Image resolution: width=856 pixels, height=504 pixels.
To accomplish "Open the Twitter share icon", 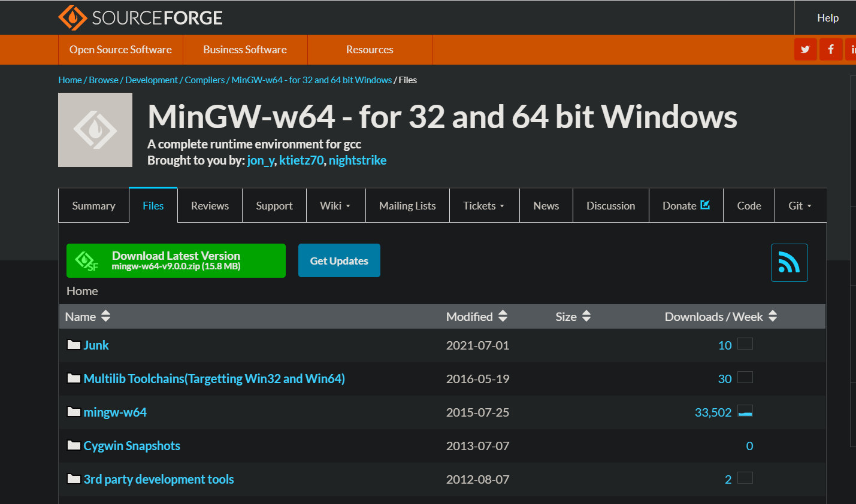I will 806,50.
